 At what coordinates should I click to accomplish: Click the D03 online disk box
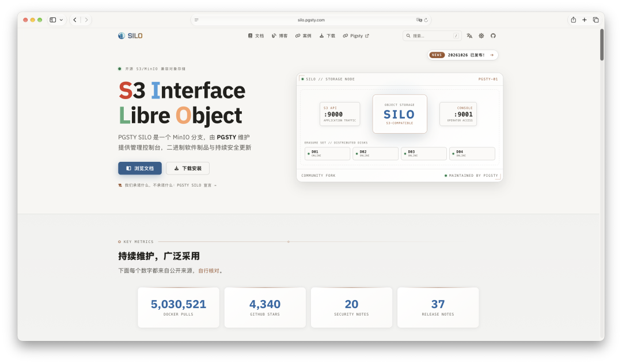(424, 153)
